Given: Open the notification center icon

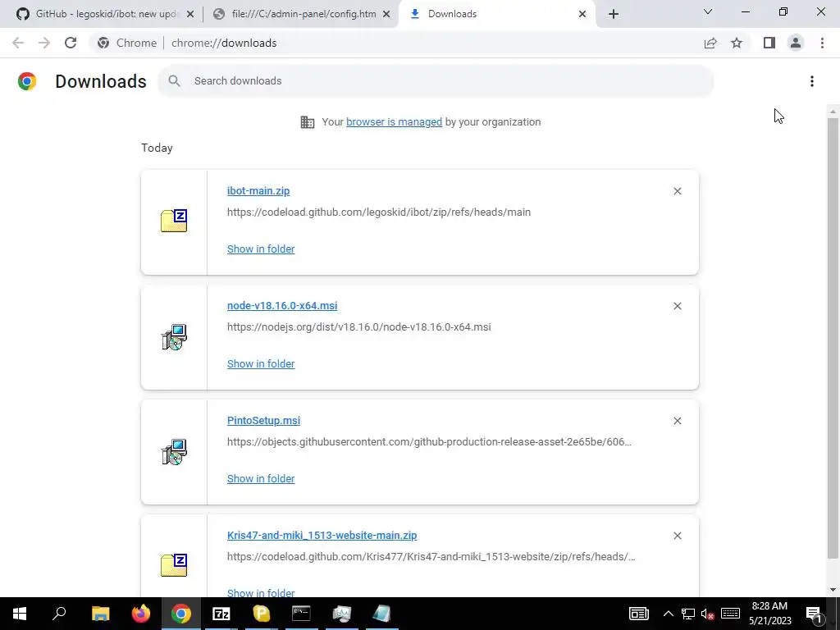Looking at the screenshot, I should tap(815, 614).
